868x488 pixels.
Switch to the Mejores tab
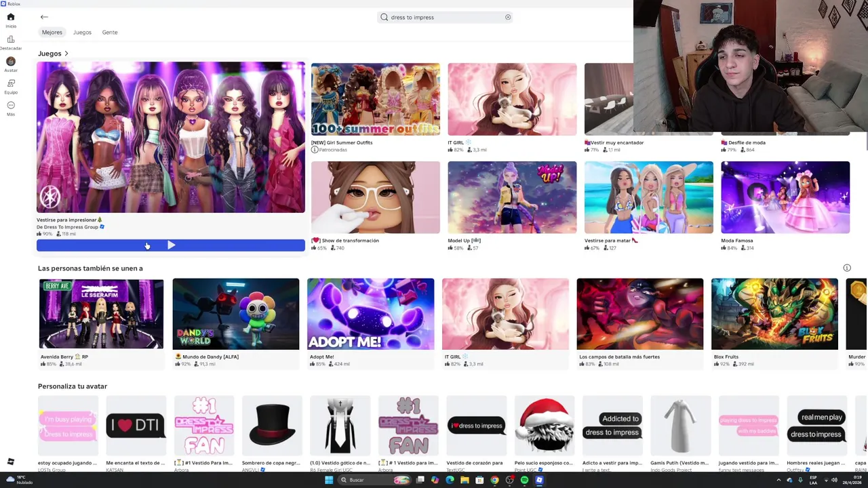coord(52,32)
